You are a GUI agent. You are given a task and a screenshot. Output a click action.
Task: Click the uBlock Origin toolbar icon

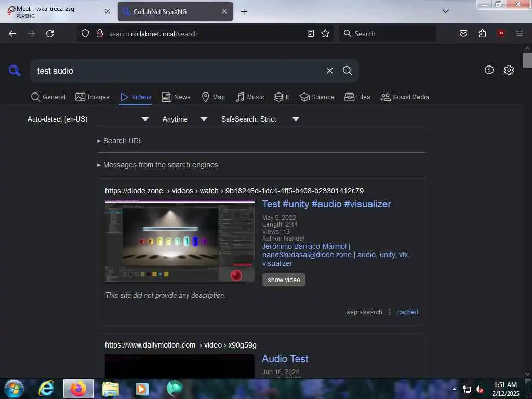501,33
